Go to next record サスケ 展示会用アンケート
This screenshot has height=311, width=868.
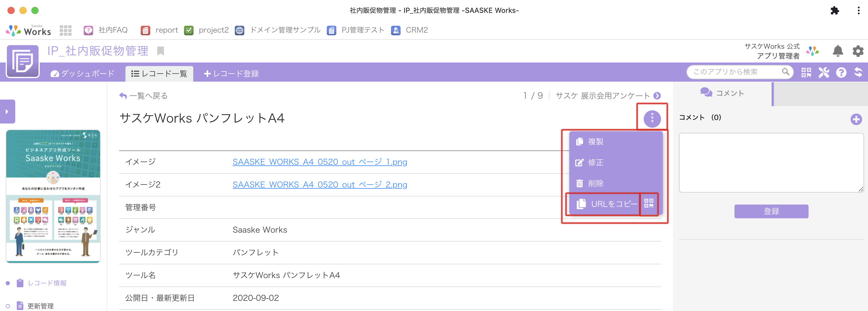[x=602, y=96]
